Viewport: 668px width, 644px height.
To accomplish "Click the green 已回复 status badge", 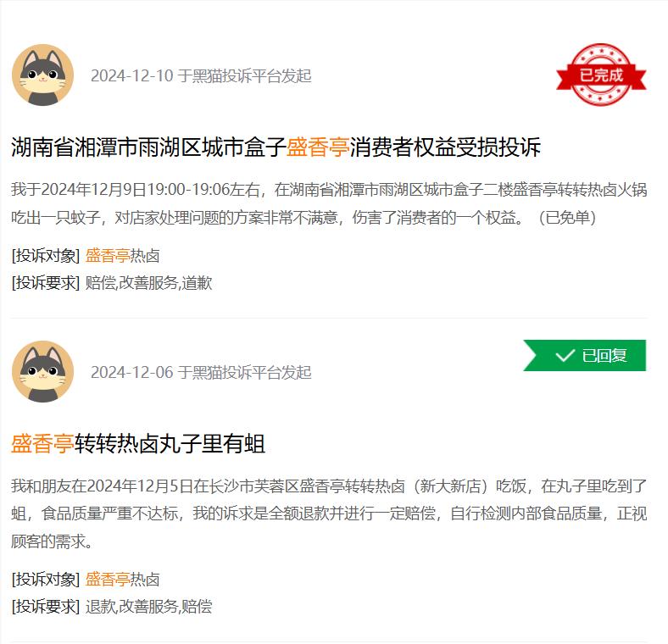I will tap(585, 355).
